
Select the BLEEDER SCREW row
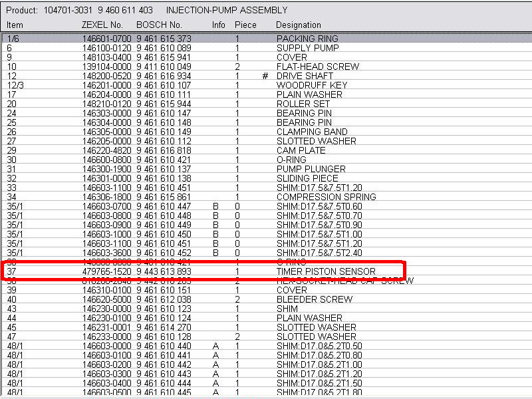267,299
